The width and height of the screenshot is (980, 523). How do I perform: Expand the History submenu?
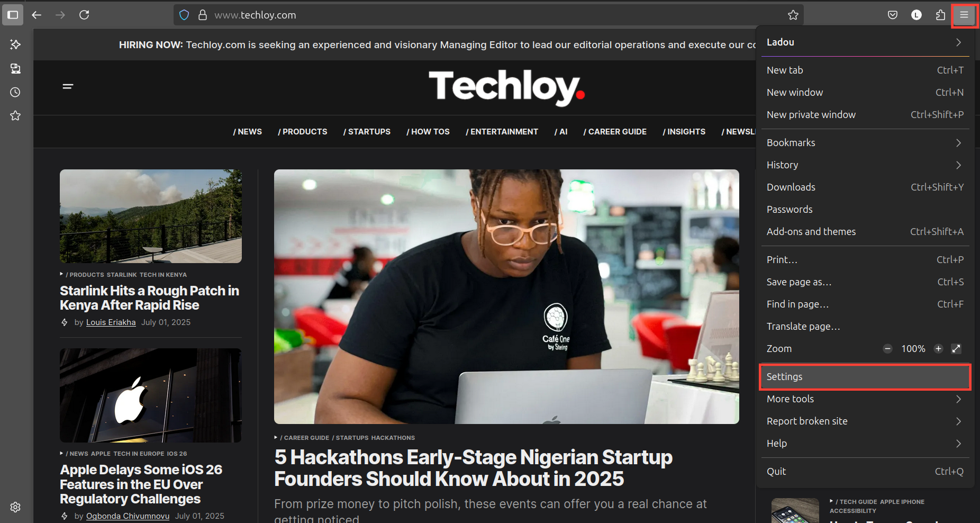[x=865, y=165]
